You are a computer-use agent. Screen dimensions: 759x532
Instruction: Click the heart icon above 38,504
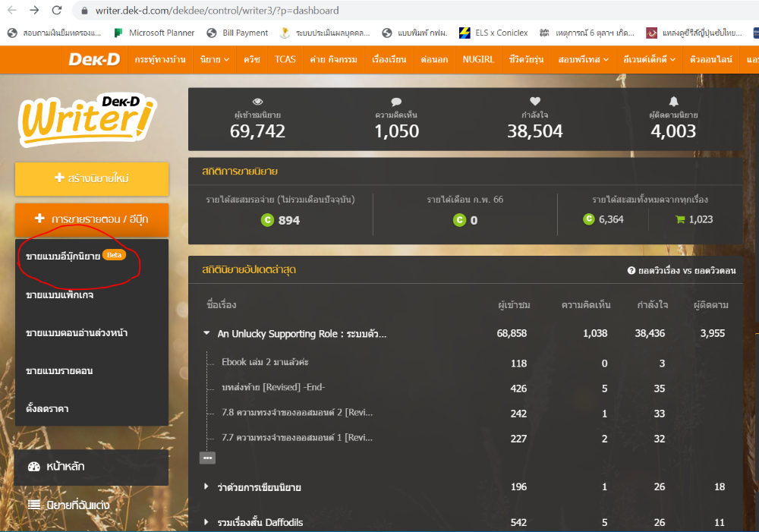[535, 101]
